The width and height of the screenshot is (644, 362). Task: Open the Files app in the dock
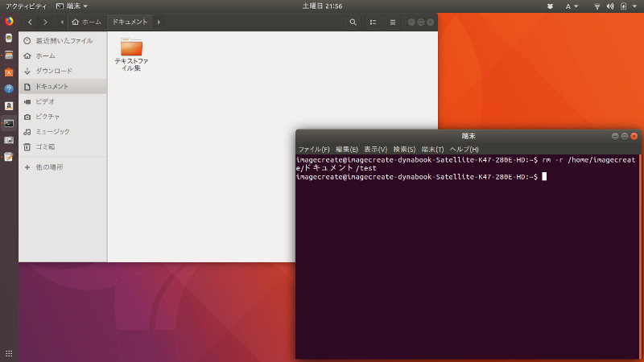pos(9,55)
